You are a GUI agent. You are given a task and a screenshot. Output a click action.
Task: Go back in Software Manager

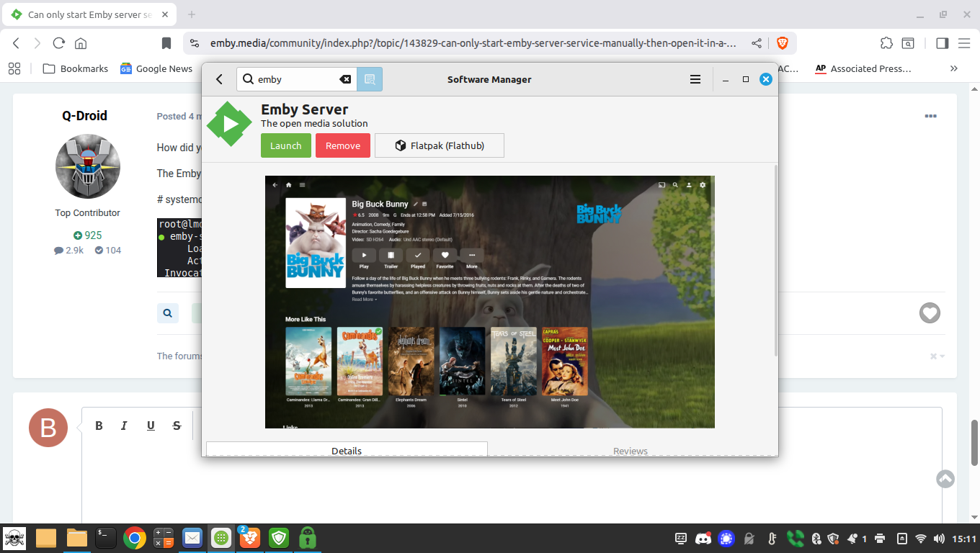click(x=220, y=79)
